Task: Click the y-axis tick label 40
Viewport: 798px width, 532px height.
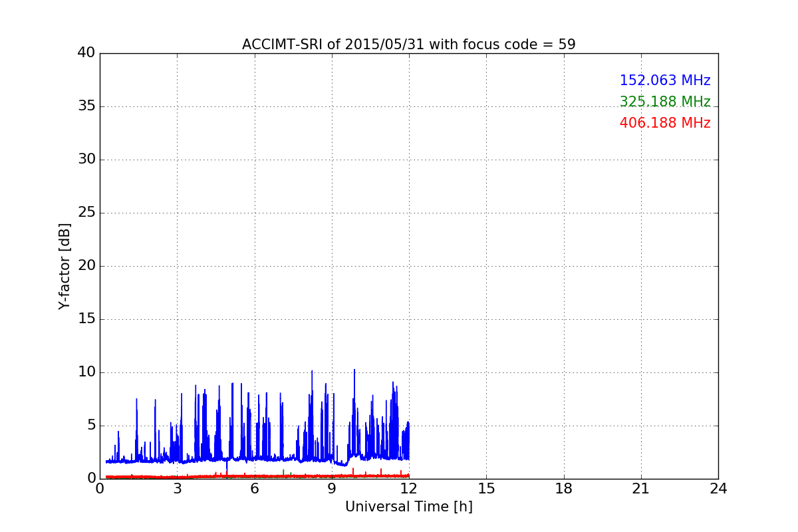Action: pyautogui.click(x=86, y=53)
